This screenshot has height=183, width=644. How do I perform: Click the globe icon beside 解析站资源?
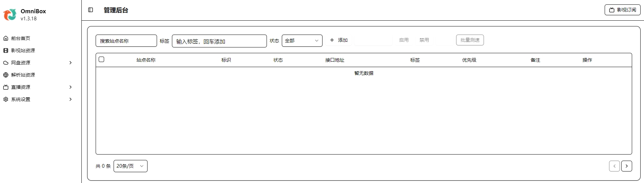click(6, 75)
